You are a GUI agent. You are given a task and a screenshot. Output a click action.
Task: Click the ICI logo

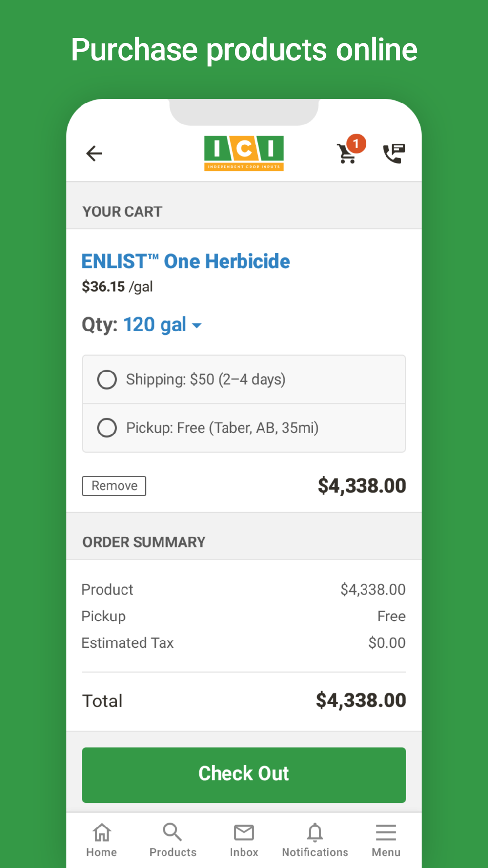pos(244,153)
